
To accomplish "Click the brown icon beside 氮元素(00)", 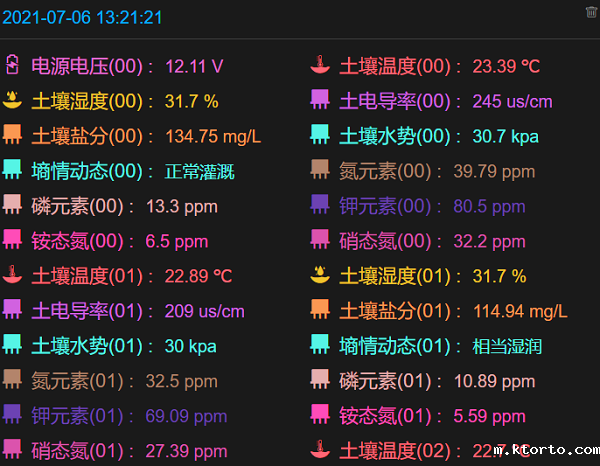I will click(x=319, y=170).
